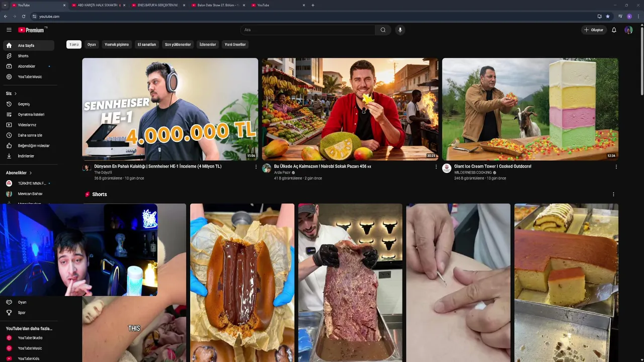
Task: Open the Nairobi street market video thumbnail
Action: pyautogui.click(x=350, y=109)
